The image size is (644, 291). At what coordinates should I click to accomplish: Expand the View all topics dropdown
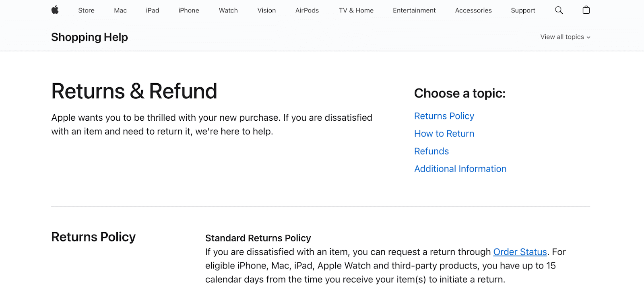tap(565, 37)
